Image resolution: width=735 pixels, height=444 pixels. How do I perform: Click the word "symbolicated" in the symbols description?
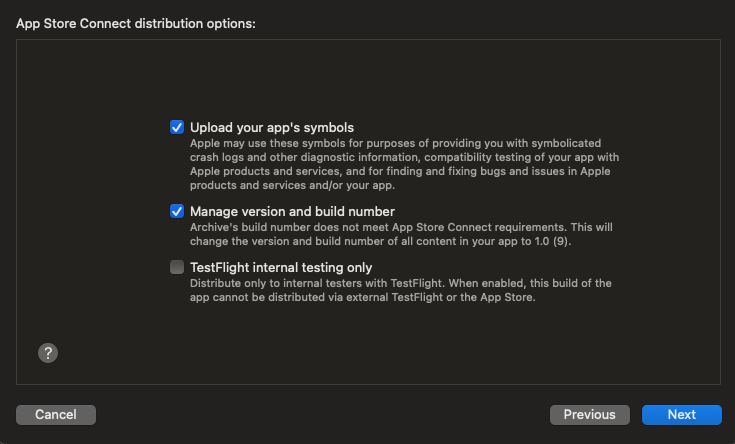pyautogui.click(x=566, y=143)
